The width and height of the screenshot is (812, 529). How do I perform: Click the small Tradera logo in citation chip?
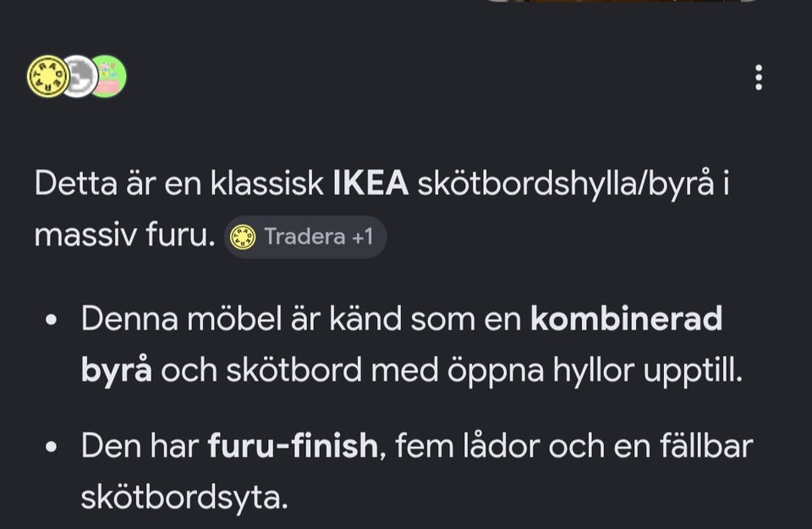pos(243,237)
